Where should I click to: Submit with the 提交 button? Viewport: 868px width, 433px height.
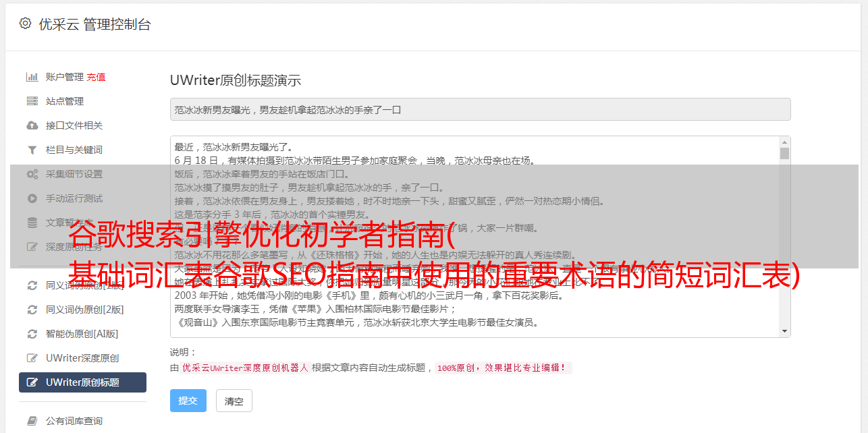point(188,401)
